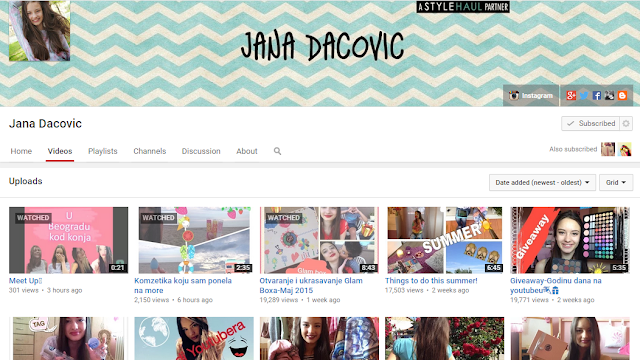
Task: Open Things to do this summer link
Action: (x=431, y=281)
